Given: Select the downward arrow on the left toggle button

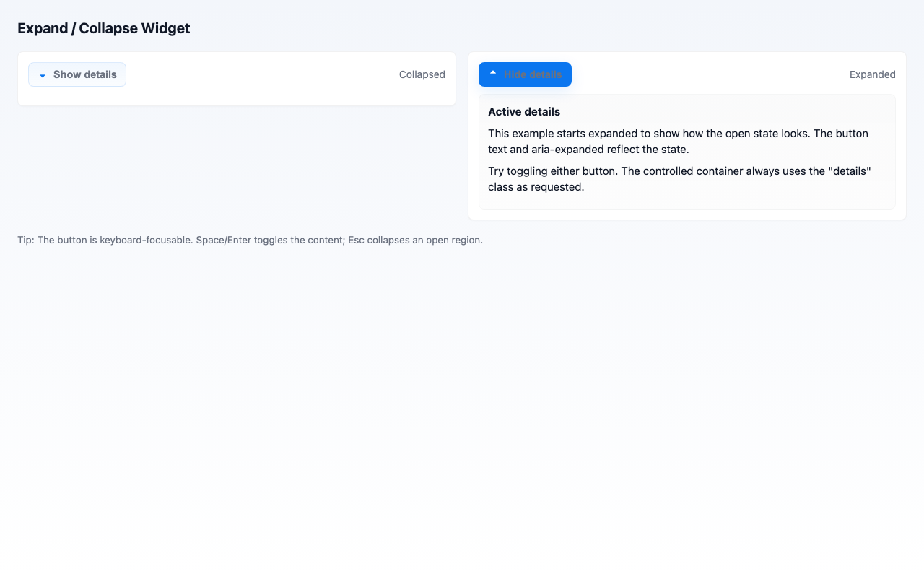Looking at the screenshot, I should point(42,74).
